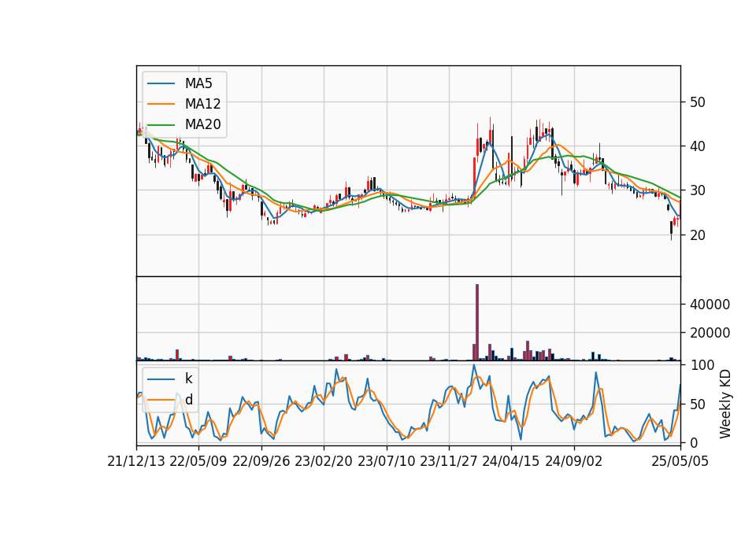
Task: Click the volume axis label 20000
Action: [x=710, y=333]
